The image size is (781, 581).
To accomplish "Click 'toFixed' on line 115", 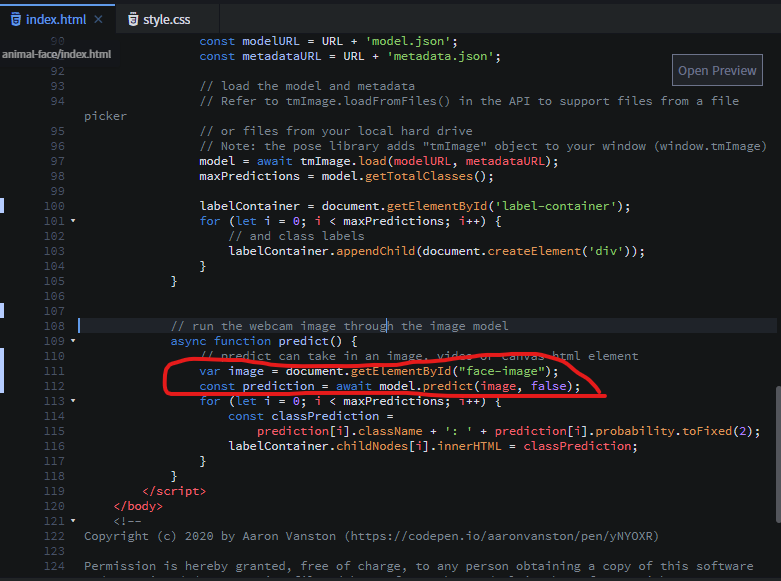I will [x=707, y=431].
